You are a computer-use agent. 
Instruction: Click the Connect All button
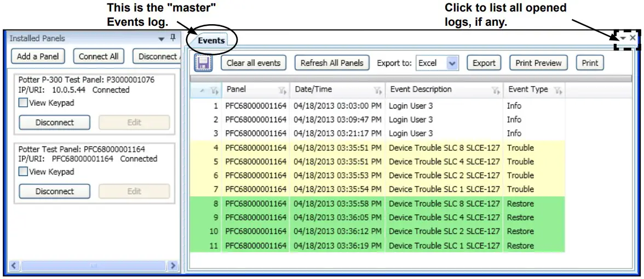99,56
